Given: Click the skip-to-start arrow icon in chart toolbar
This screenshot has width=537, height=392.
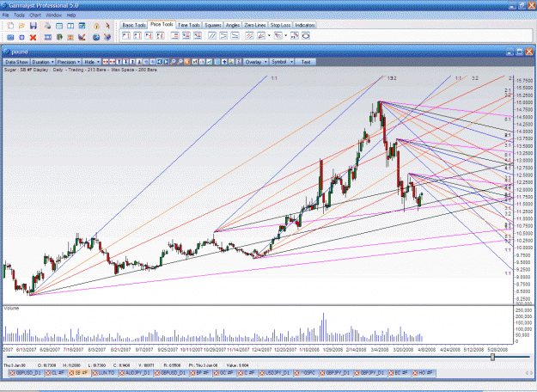Looking at the screenshot, I should pos(159,62).
